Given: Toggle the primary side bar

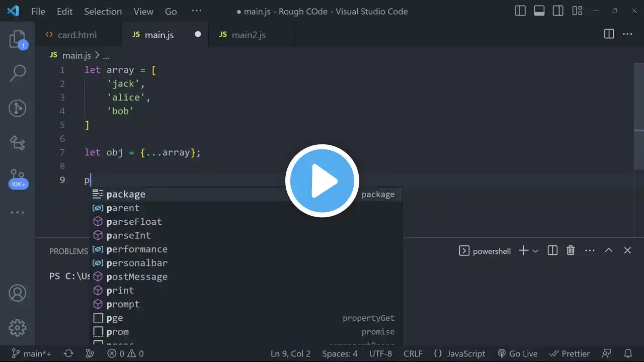Looking at the screenshot, I should [521, 11].
